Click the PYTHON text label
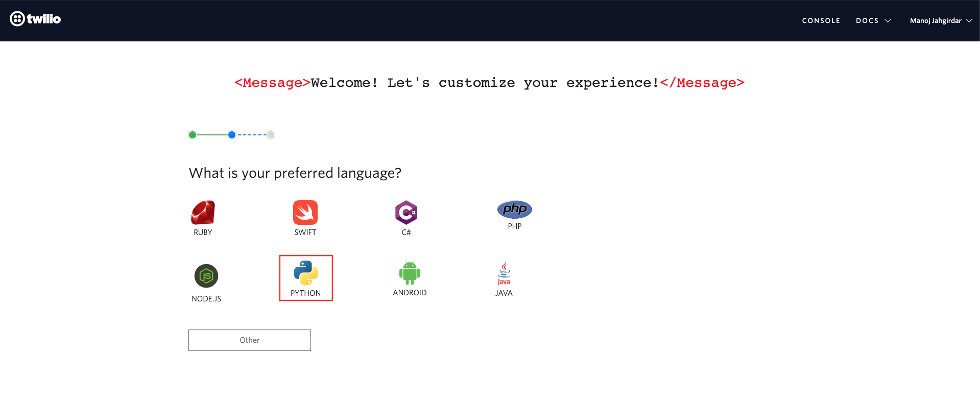The image size is (980, 399). click(x=306, y=293)
